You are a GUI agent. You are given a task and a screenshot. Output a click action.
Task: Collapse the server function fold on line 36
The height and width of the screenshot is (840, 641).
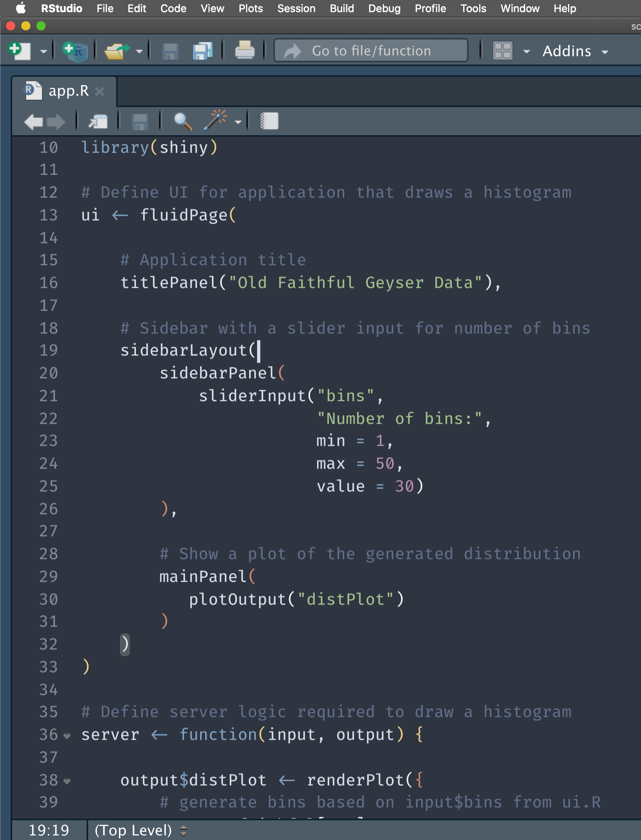(67, 736)
